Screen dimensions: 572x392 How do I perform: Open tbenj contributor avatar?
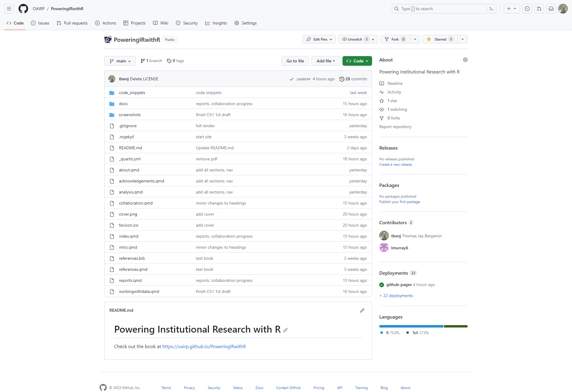[x=384, y=236]
